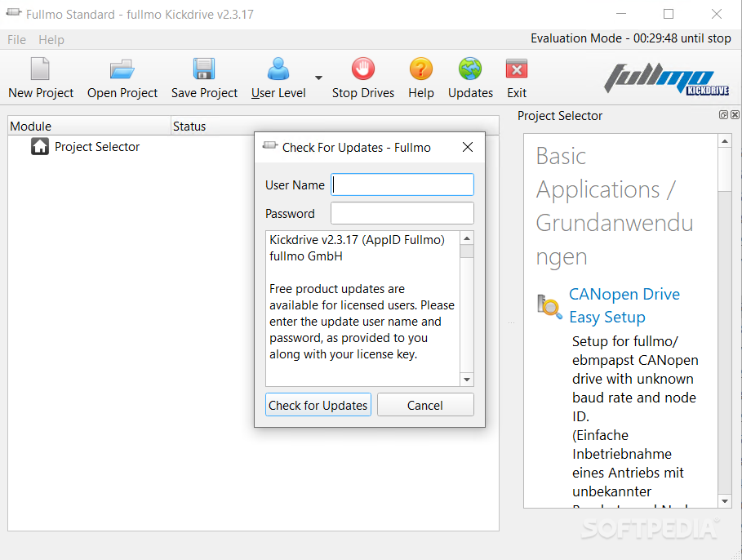Click Project Selector panel scrollbar thumb
Viewport: 742px width, 560px height.
[725, 170]
